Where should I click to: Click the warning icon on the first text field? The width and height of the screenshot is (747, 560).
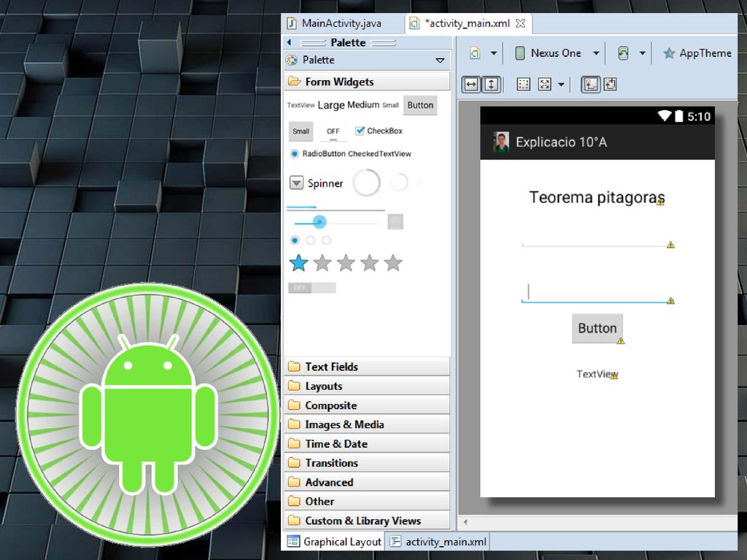pyautogui.click(x=671, y=245)
